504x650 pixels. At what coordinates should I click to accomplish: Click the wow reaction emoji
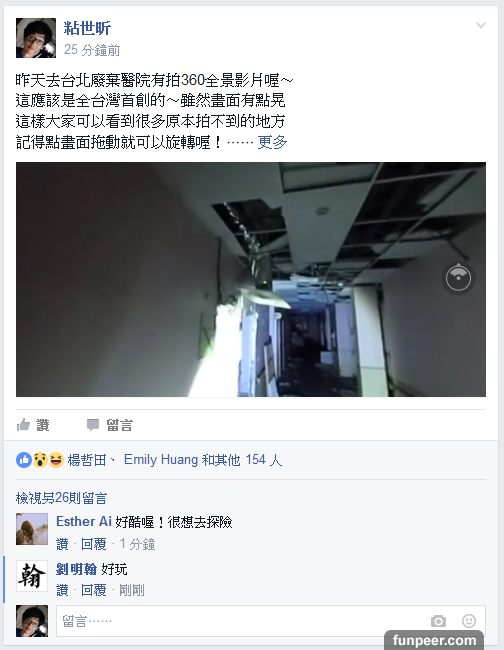click(x=40, y=460)
